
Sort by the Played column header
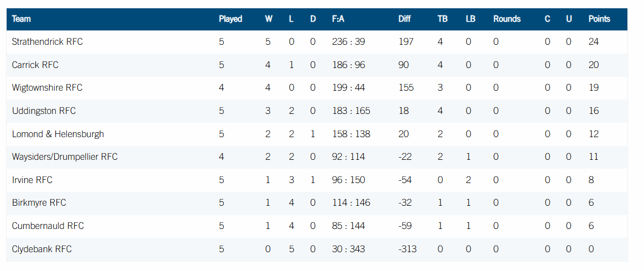point(230,19)
